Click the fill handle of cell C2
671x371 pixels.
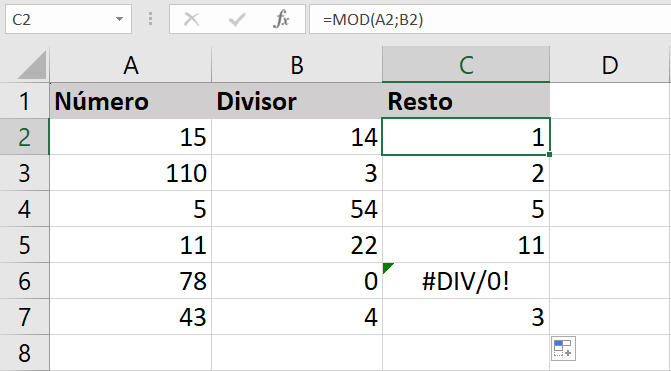549,154
